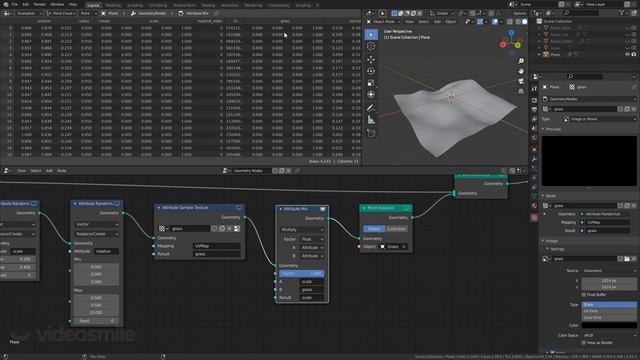Select Blank generated image type
Screen dimensions: 640x360
[x=609, y=304]
